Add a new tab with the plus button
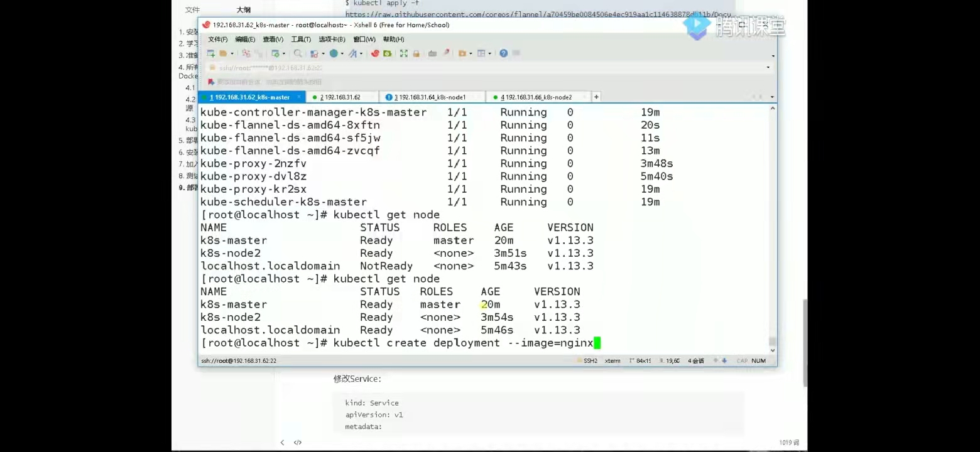The height and width of the screenshot is (452, 980). (596, 97)
